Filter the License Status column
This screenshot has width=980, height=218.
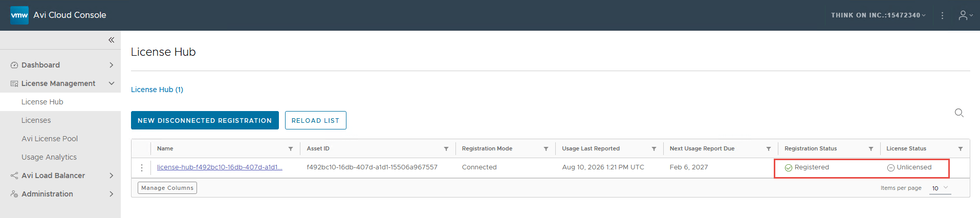(961, 149)
